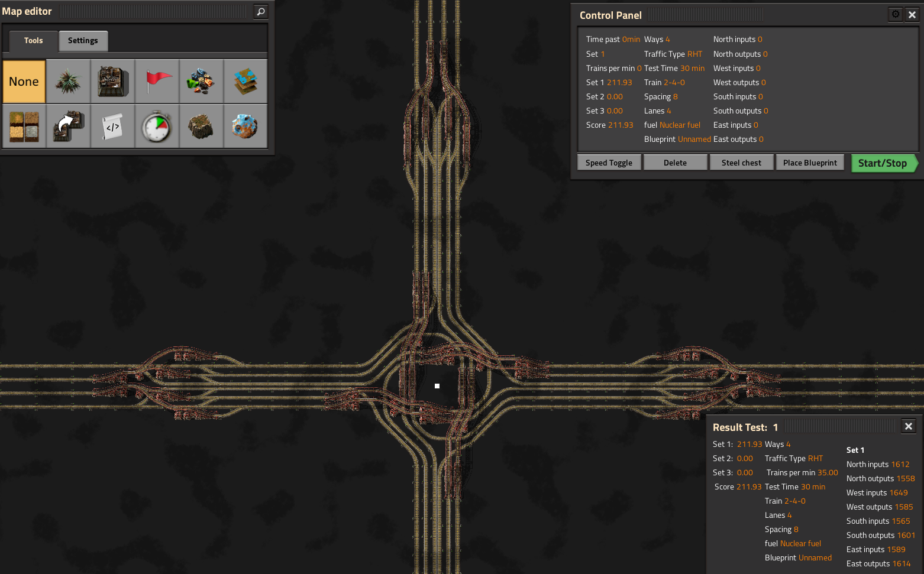Click Test Time 30 min in Control Panel
924x574 pixels.
pyautogui.click(x=674, y=69)
